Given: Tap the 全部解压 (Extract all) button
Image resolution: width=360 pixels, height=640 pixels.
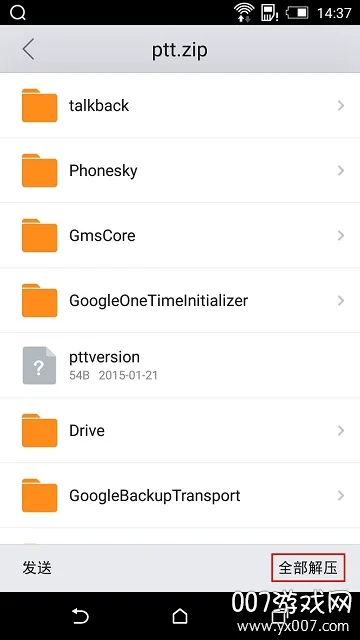Looking at the screenshot, I should point(308,568).
